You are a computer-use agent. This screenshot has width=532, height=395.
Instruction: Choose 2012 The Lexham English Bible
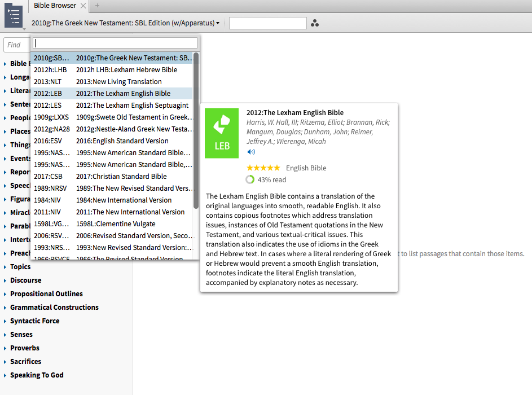tap(111, 94)
